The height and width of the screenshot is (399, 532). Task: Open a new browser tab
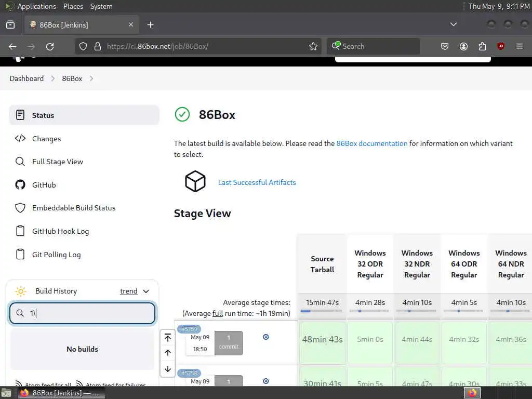(x=150, y=25)
